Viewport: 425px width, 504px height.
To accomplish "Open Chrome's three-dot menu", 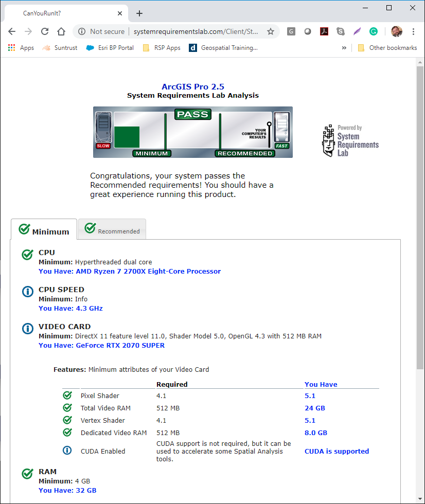I will click(413, 31).
